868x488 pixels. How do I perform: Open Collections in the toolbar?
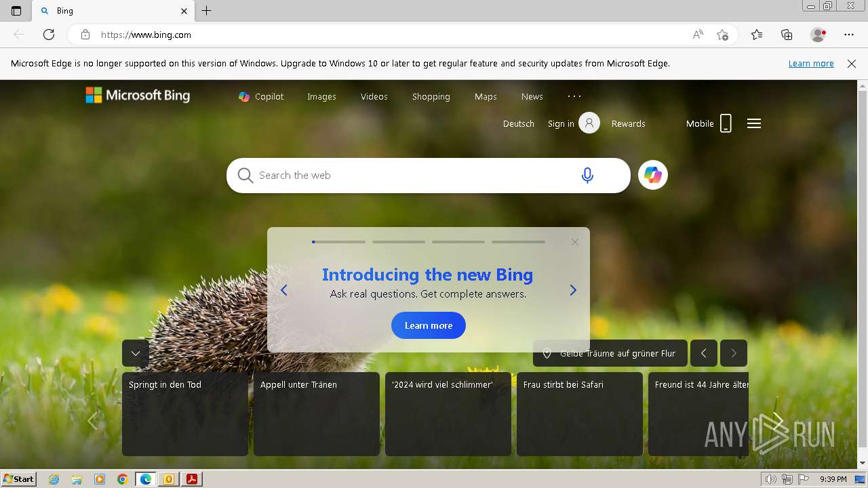pyautogui.click(x=787, y=35)
